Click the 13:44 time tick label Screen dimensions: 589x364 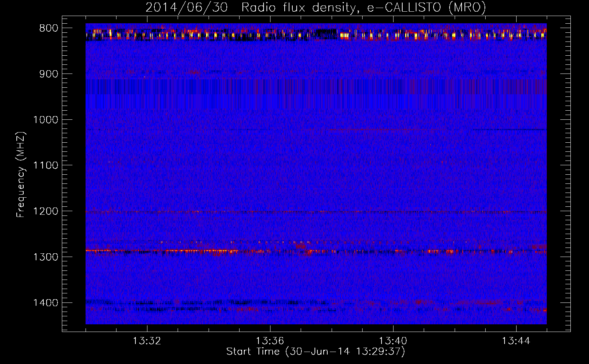516,341
